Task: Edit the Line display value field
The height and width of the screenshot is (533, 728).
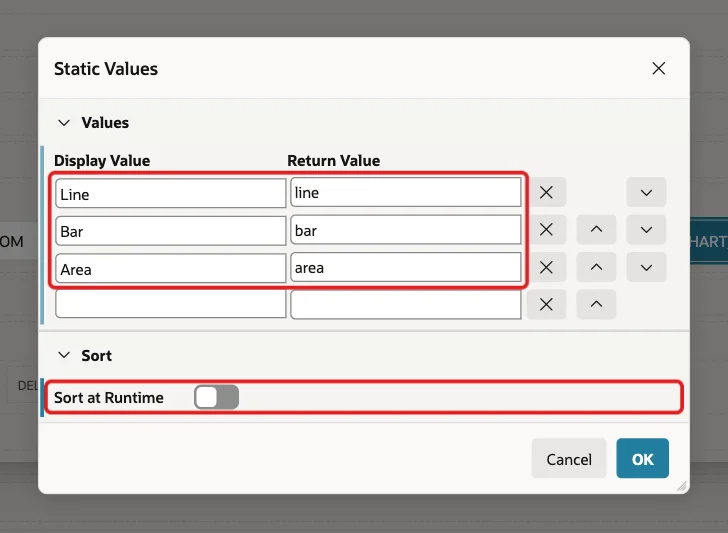Action: [170, 194]
